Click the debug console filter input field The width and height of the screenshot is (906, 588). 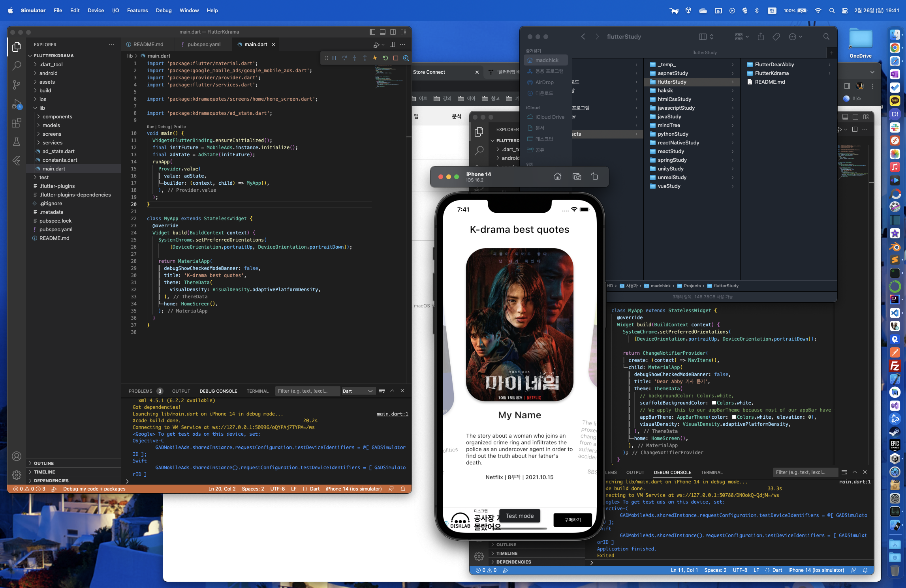pyautogui.click(x=307, y=391)
